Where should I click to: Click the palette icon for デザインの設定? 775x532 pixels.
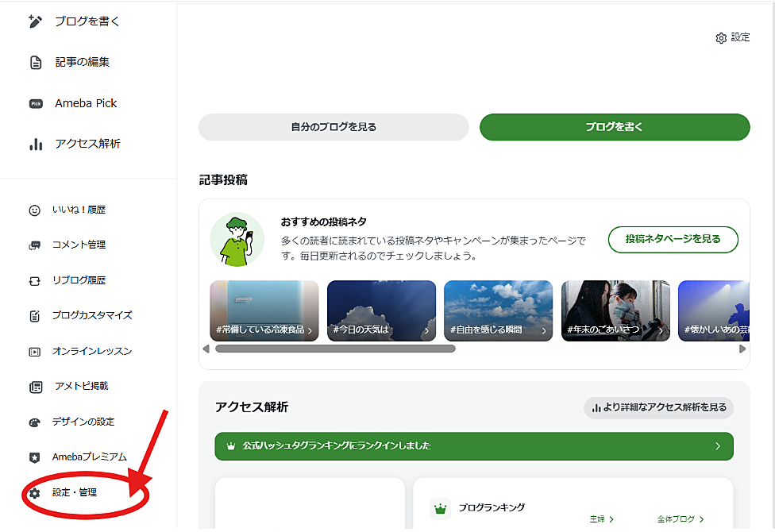pyautogui.click(x=34, y=422)
